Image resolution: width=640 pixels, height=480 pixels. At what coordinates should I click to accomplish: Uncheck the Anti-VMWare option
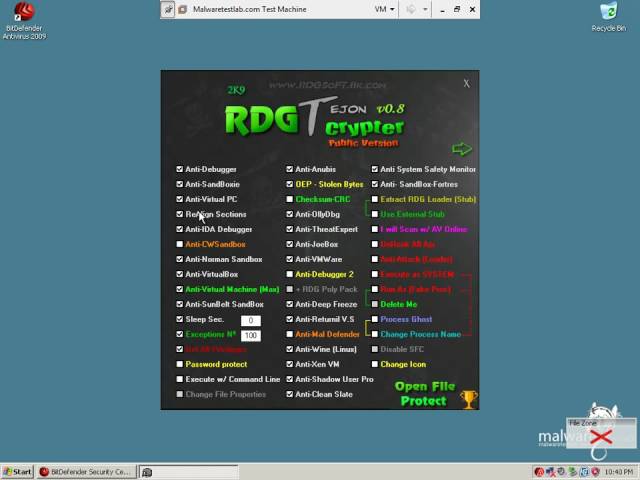(289, 259)
